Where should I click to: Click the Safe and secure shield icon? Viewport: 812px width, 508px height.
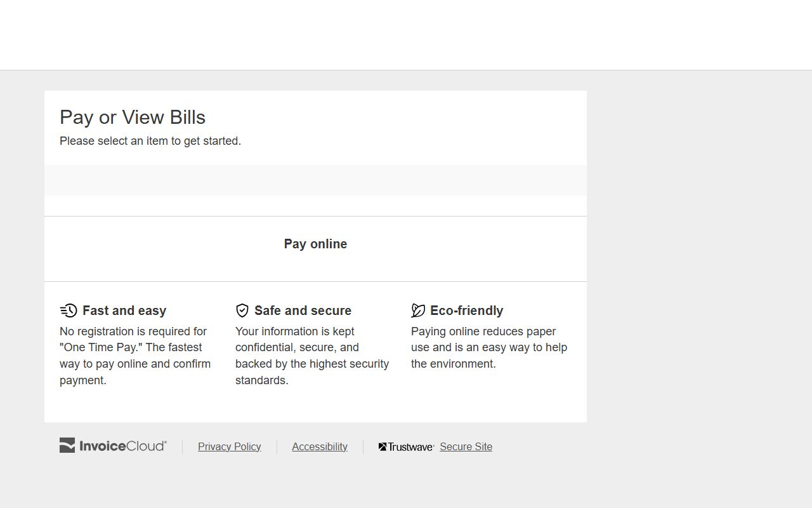pos(242,311)
